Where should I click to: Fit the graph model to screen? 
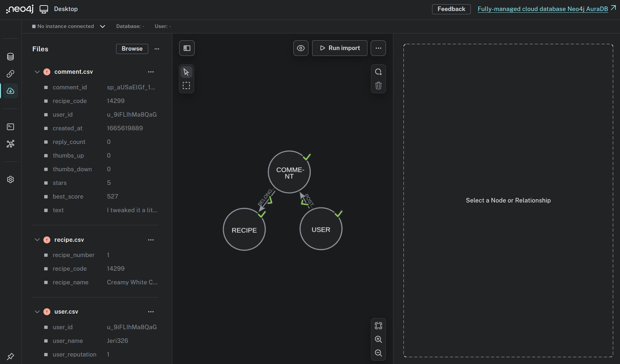point(378,325)
